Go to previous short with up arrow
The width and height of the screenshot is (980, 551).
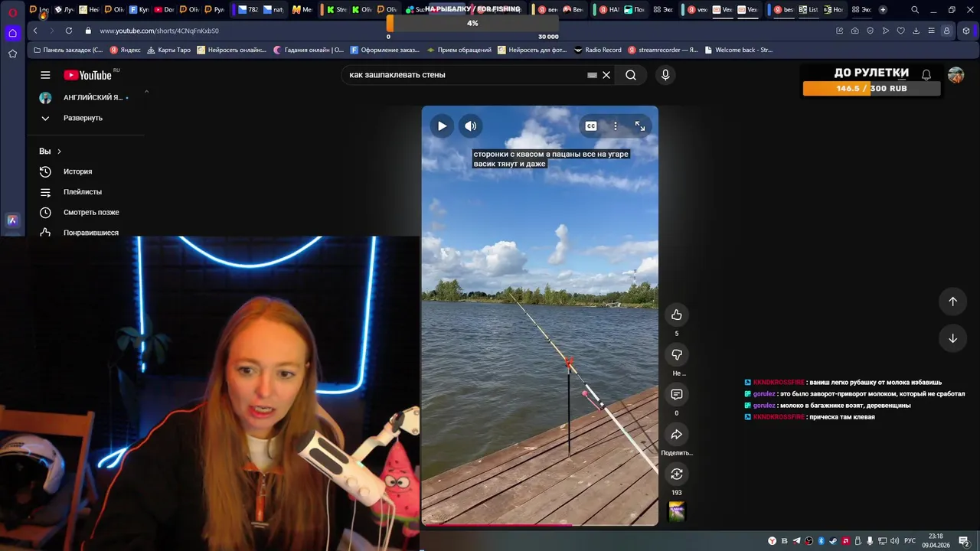(953, 302)
